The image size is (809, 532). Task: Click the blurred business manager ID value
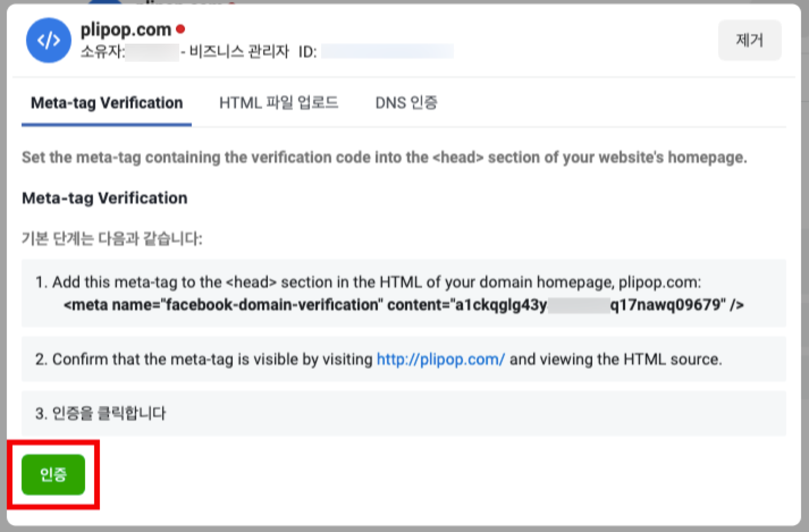[x=387, y=52]
